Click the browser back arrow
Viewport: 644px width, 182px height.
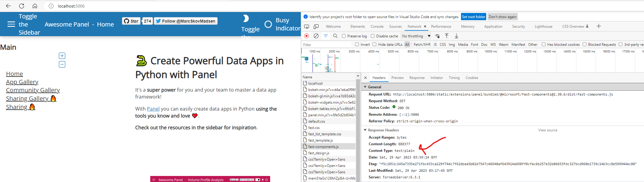[8, 6]
